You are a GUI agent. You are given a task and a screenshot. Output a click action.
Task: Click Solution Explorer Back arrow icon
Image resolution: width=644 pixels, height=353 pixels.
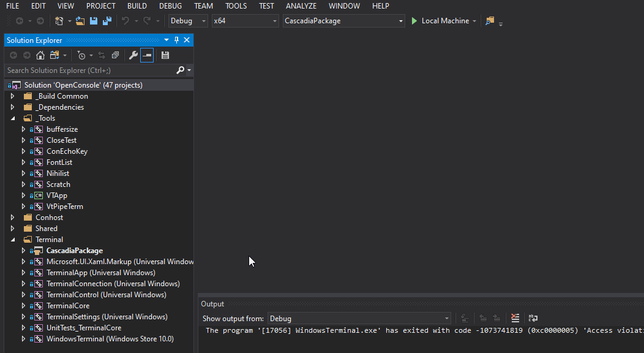(x=13, y=55)
